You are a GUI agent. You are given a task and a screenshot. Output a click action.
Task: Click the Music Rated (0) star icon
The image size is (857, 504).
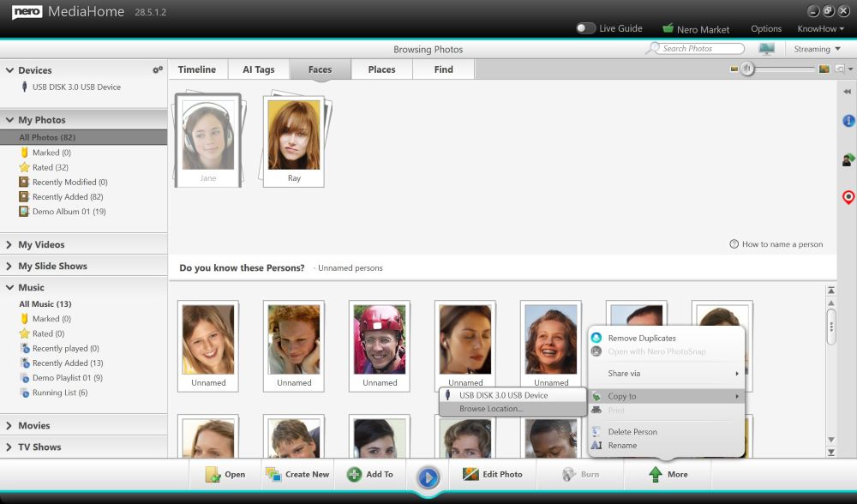pos(24,333)
